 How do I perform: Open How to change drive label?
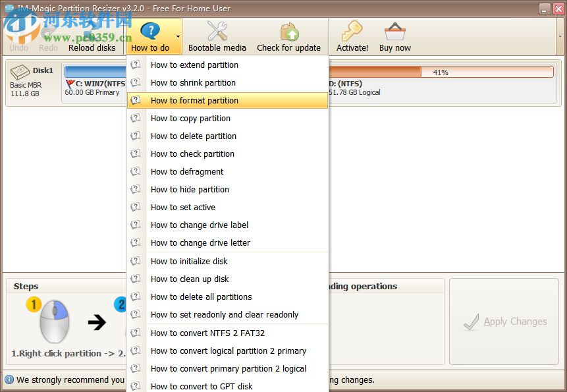[227, 225]
